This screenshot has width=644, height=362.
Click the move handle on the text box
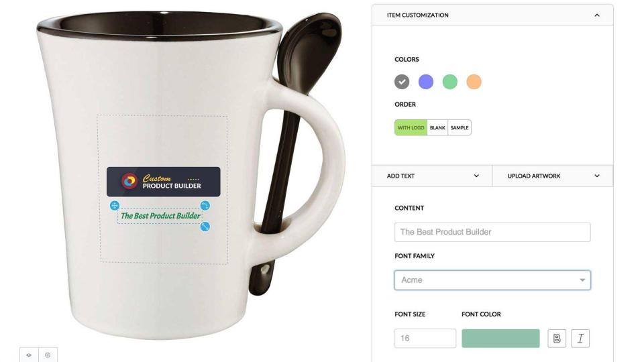[115, 205]
